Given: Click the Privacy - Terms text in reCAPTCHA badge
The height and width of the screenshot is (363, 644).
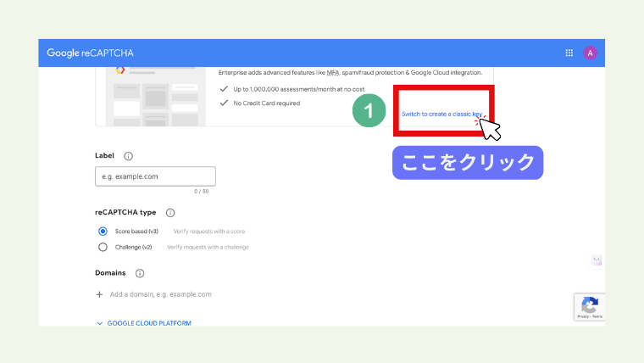Looking at the screenshot, I should (x=589, y=316).
